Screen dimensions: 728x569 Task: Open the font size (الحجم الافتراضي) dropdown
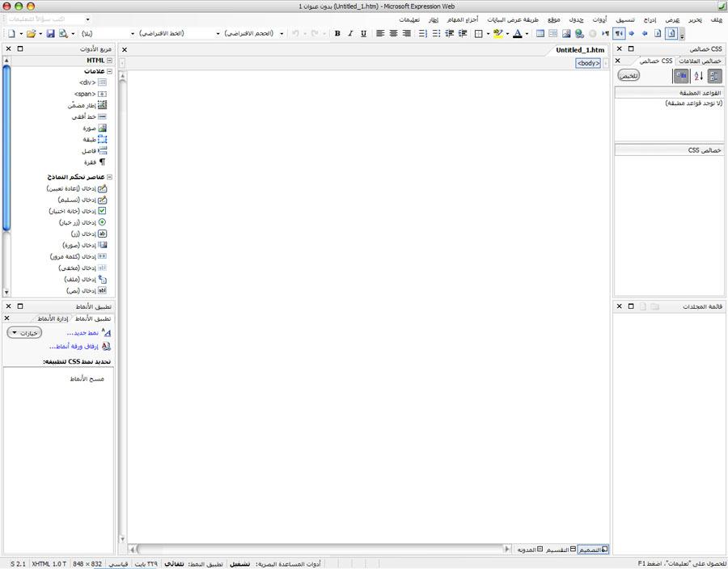click(x=251, y=34)
